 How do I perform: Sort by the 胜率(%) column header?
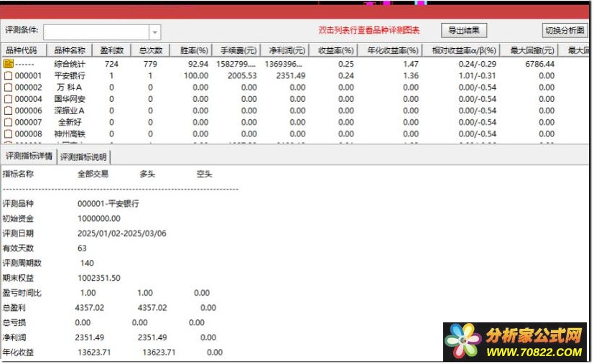(x=190, y=50)
